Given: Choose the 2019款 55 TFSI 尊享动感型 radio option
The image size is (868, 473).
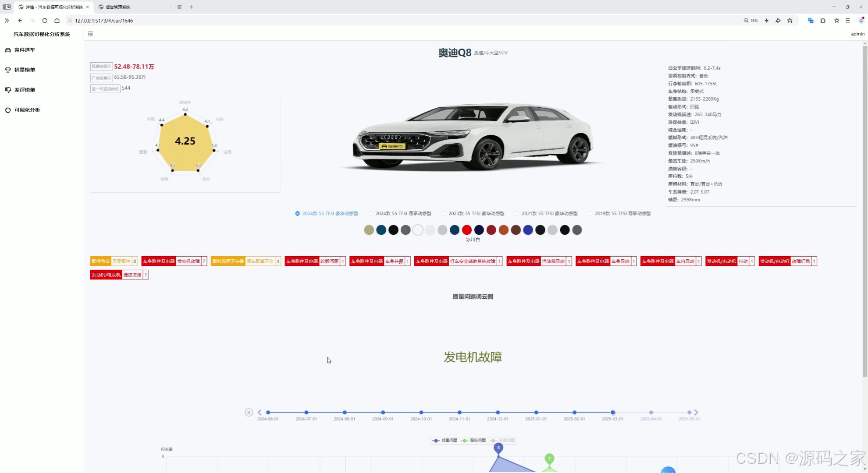Looking at the screenshot, I should 619,214.
